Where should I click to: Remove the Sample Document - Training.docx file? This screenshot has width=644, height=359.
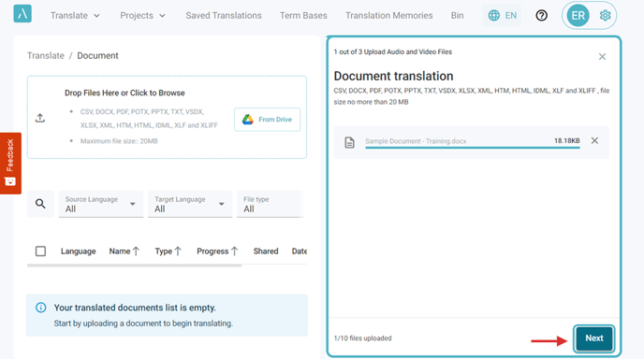[x=594, y=141]
